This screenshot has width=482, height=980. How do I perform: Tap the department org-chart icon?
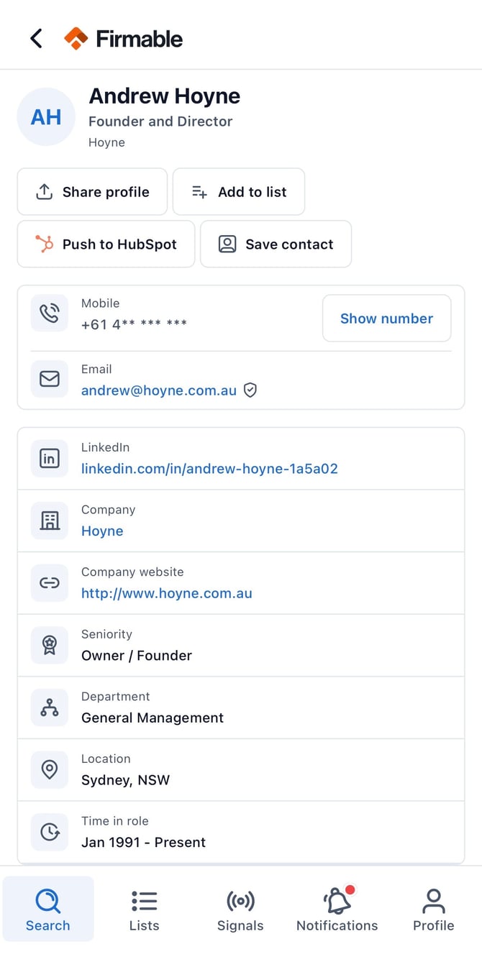point(50,707)
